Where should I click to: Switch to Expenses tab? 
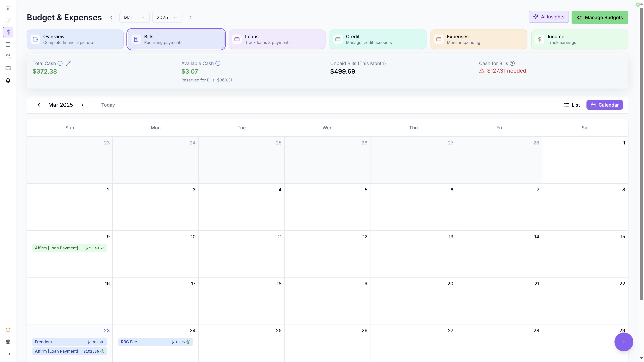[x=479, y=39]
